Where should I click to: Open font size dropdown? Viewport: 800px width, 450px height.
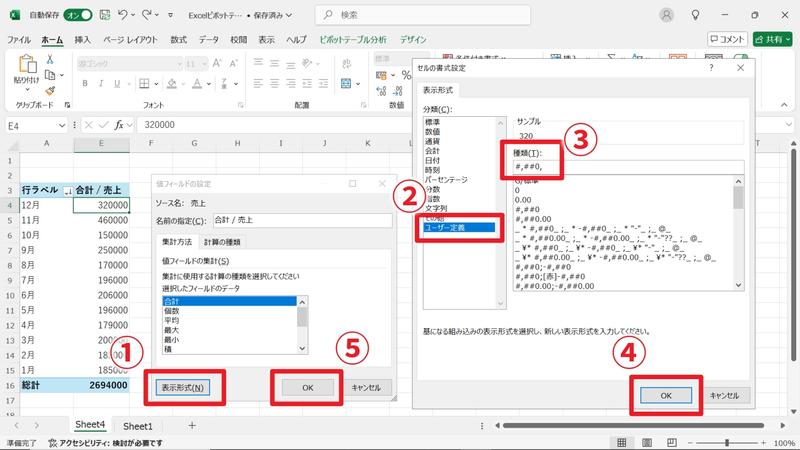204,64
